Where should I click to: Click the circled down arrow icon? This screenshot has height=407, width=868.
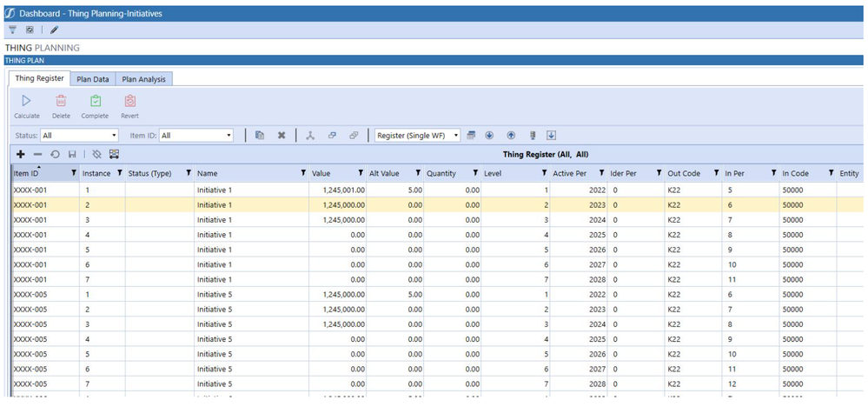(x=489, y=135)
